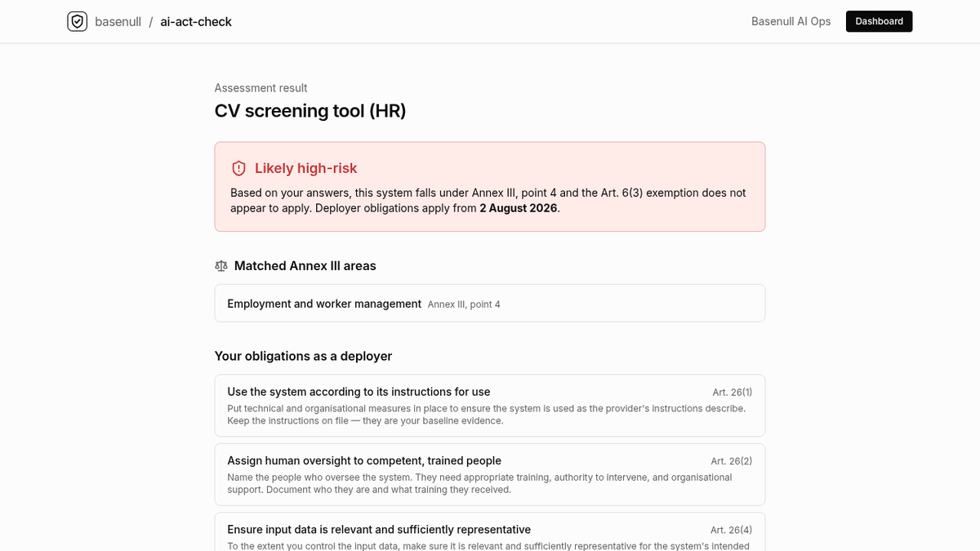Click the Art. 26(1) reference
The height and width of the screenshot is (551, 980).
pyautogui.click(x=732, y=393)
